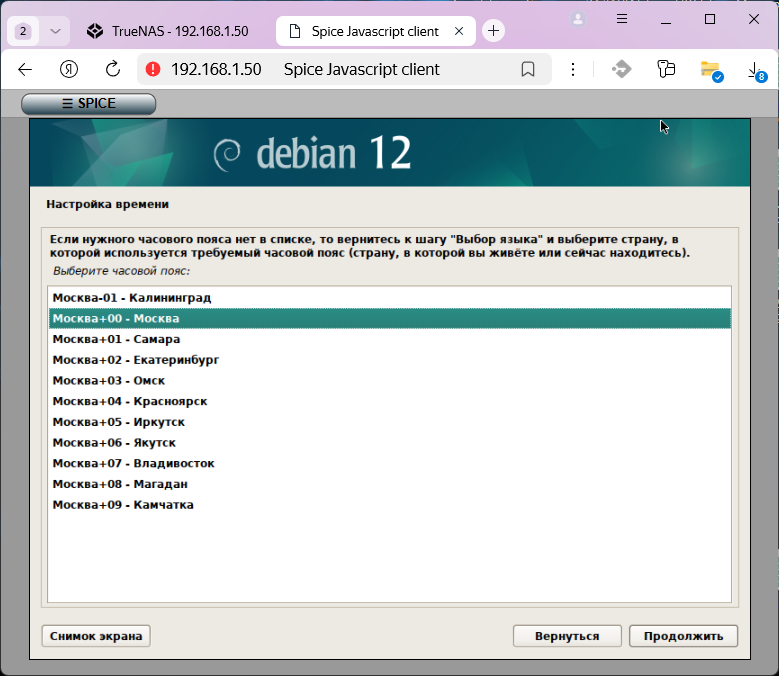This screenshot has width=779, height=676.
Task: Select timezone Москва+02 - Екатеринбург
Action: click(x=390, y=360)
